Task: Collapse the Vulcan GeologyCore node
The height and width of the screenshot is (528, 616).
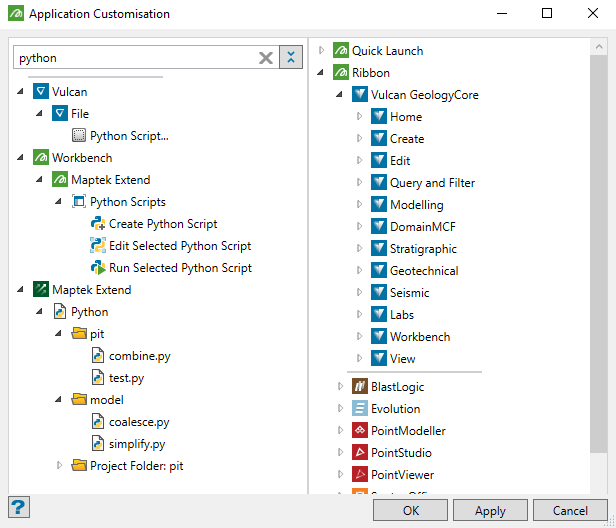Action: click(339, 94)
